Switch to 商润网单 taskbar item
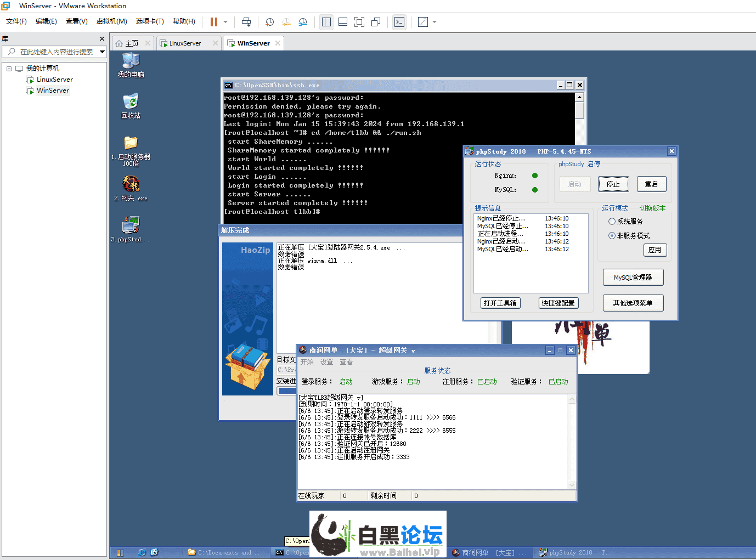 coord(489,553)
